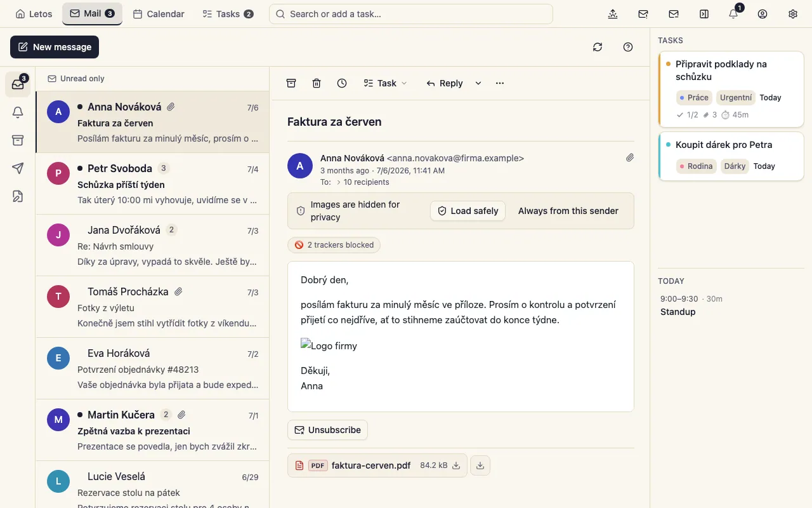812x508 pixels.
Task: Archive the open email
Action: (291, 83)
